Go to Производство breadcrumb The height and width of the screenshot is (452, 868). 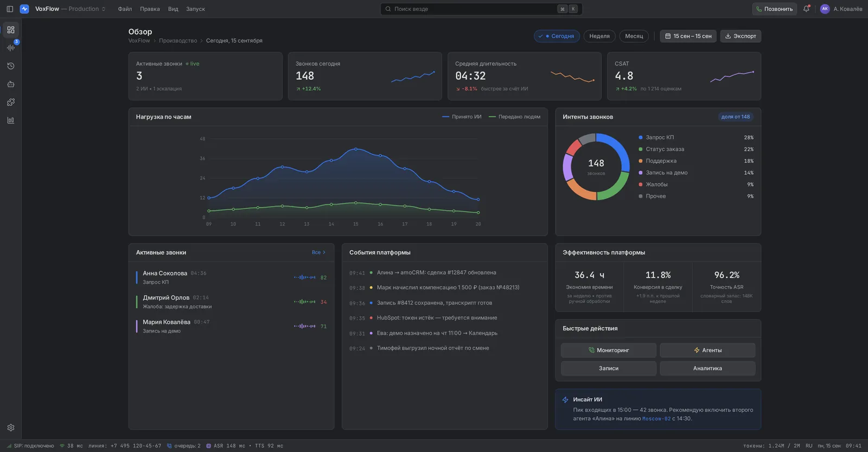click(x=178, y=41)
